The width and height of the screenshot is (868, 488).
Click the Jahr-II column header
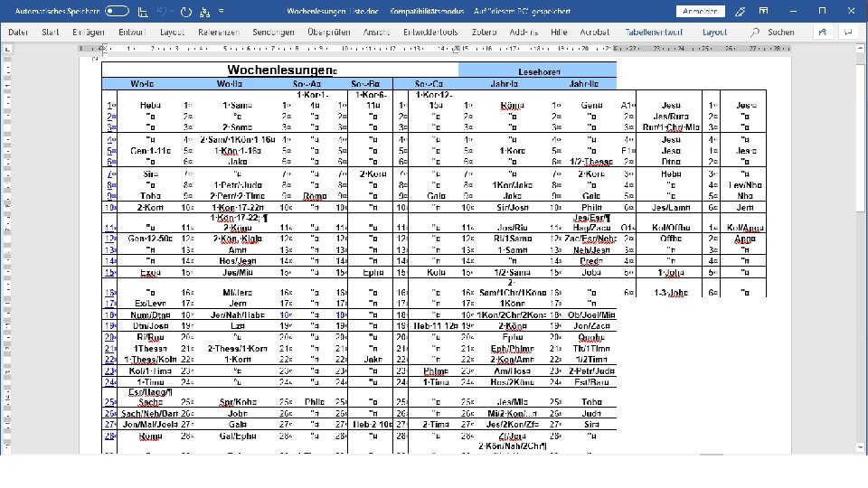point(584,84)
